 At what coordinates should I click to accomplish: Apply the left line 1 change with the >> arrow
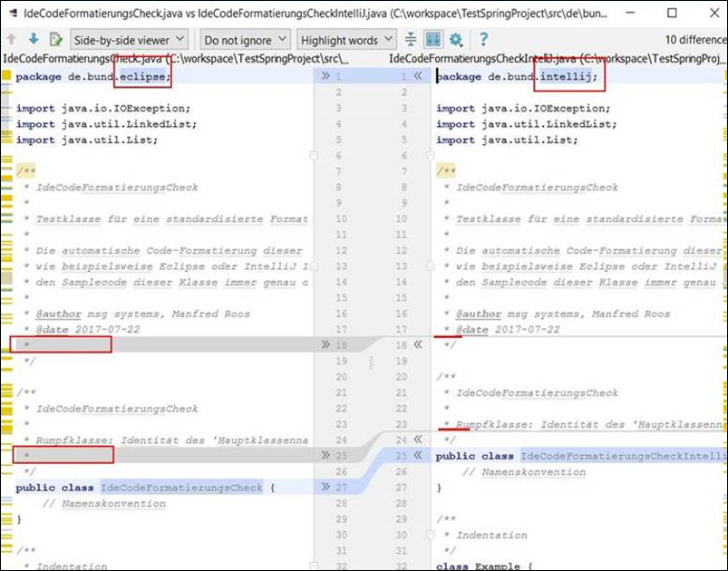pos(325,75)
